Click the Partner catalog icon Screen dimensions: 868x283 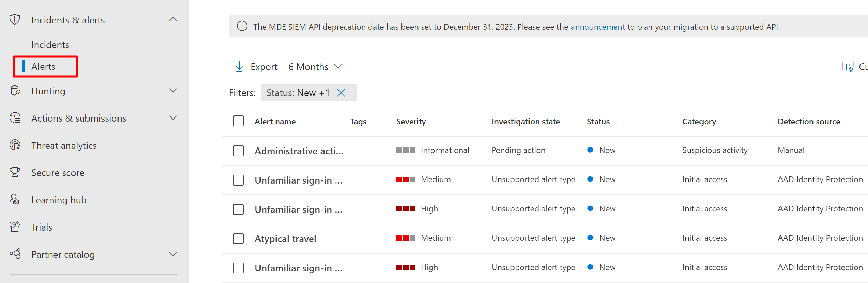coord(15,254)
